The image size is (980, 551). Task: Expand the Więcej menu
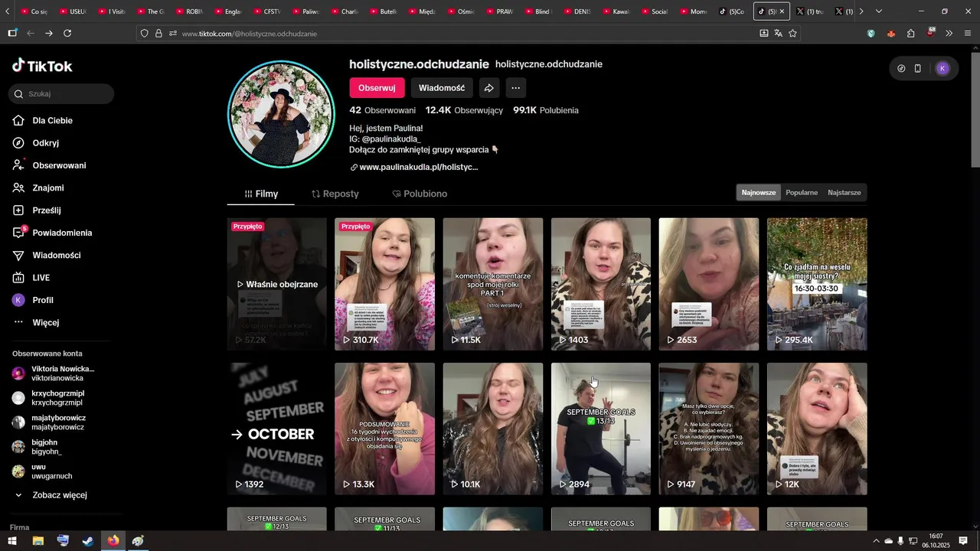click(x=45, y=322)
